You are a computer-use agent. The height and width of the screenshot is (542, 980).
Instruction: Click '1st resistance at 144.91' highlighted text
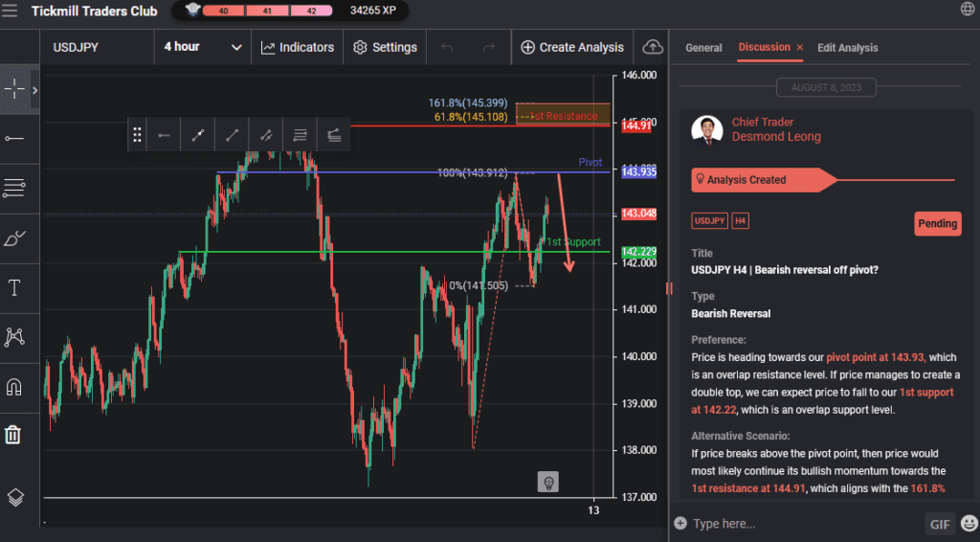[748, 488]
